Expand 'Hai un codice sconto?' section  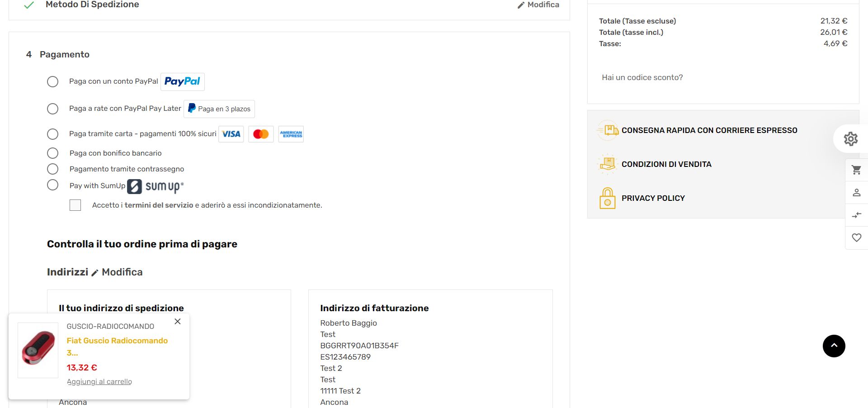coord(642,77)
